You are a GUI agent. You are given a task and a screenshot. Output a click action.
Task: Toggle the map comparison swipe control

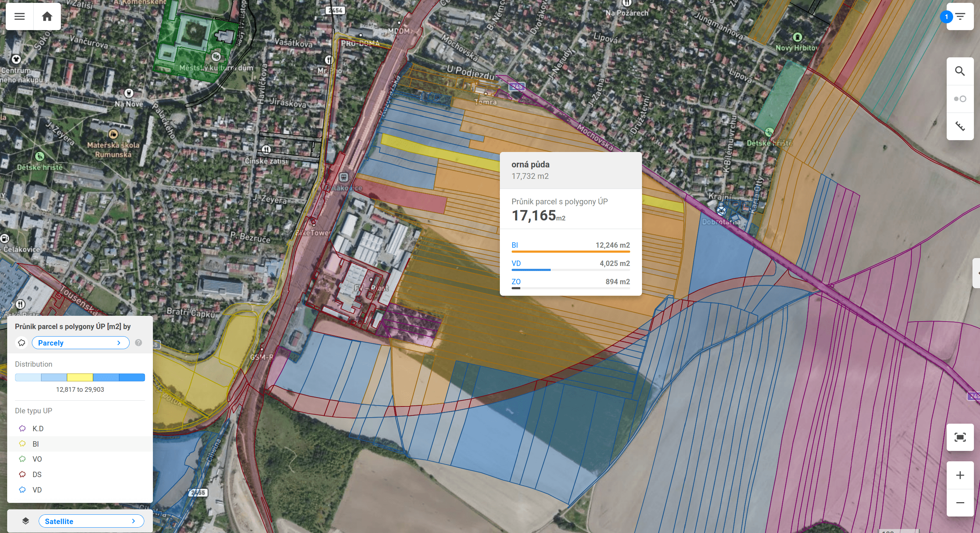(960, 98)
